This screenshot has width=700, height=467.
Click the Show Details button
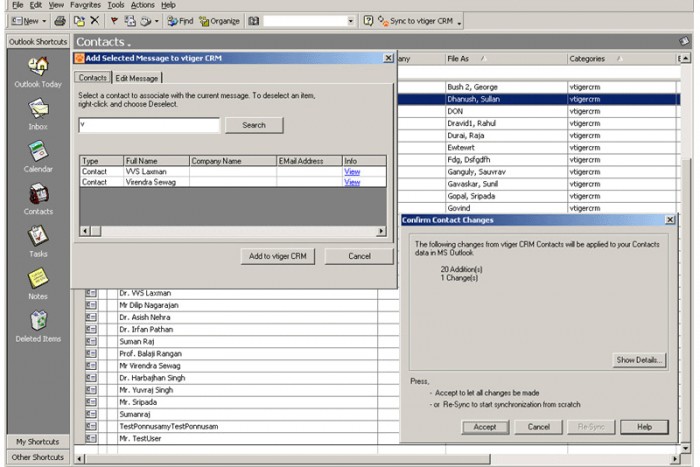click(639, 360)
